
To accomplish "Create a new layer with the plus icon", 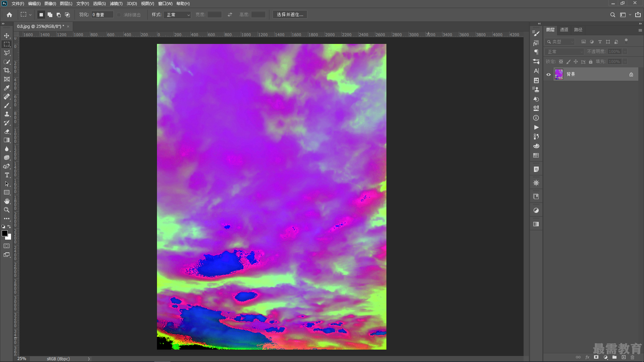I will click(624, 357).
